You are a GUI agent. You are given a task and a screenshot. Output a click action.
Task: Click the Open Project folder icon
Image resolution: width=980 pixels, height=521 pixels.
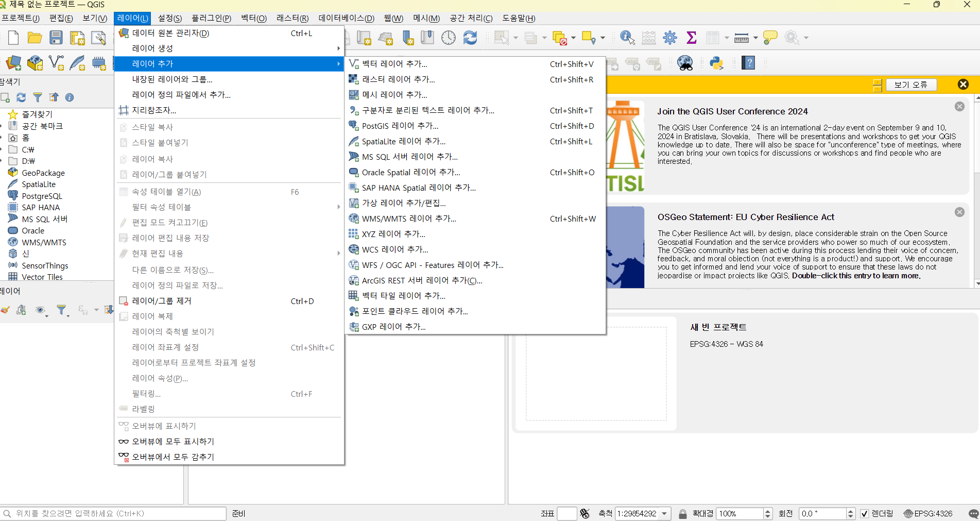click(35, 38)
